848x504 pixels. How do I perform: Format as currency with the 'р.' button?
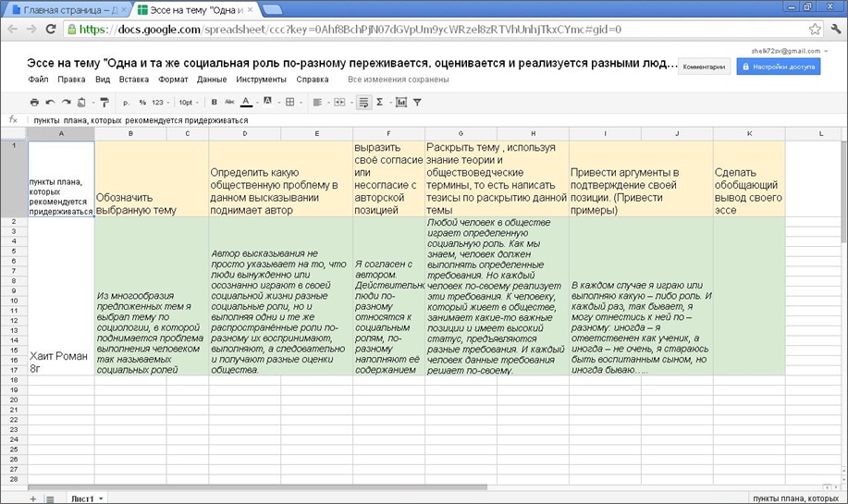126,103
